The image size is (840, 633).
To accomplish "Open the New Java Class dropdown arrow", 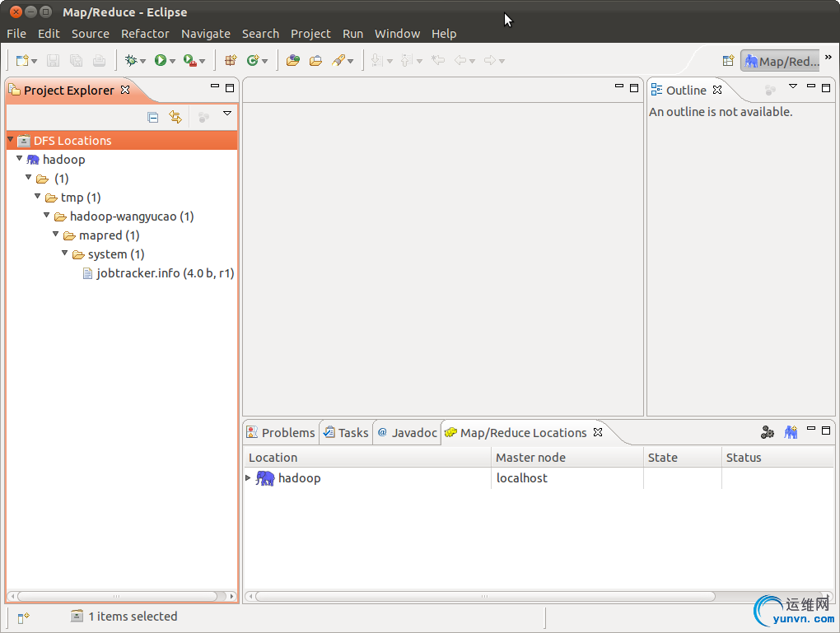I will (264, 61).
